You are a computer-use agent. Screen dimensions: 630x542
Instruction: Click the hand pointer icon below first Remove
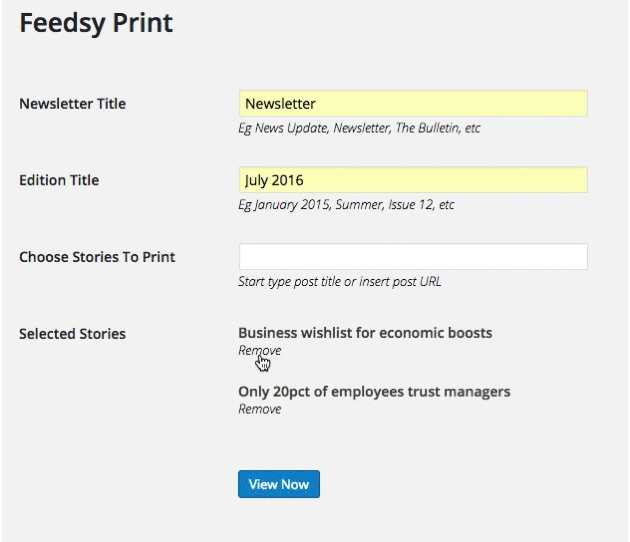click(x=262, y=363)
